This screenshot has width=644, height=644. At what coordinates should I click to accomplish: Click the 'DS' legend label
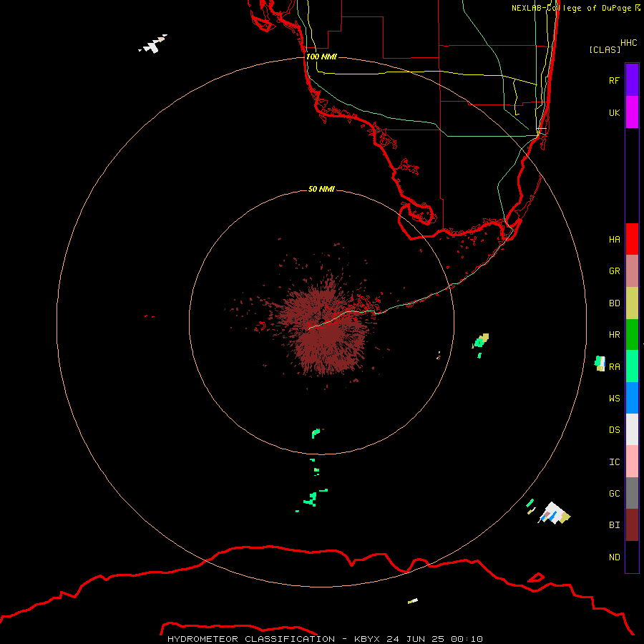[x=614, y=430]
